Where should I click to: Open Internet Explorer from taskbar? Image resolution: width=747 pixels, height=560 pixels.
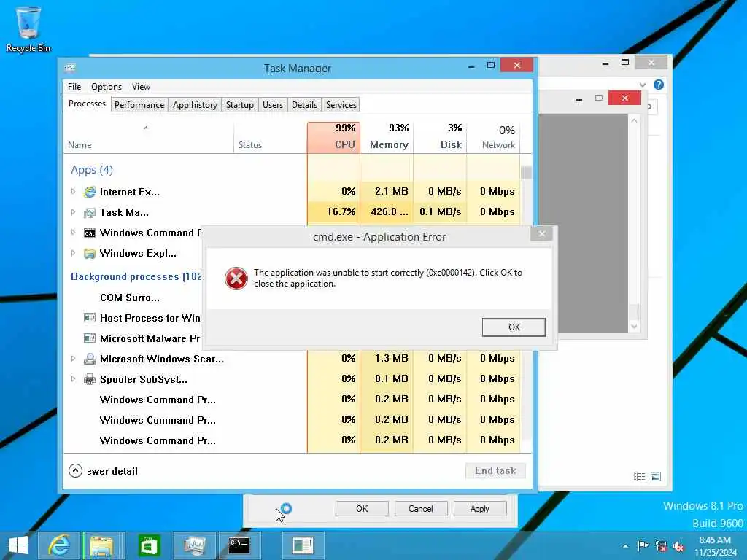tap(59, 545)
